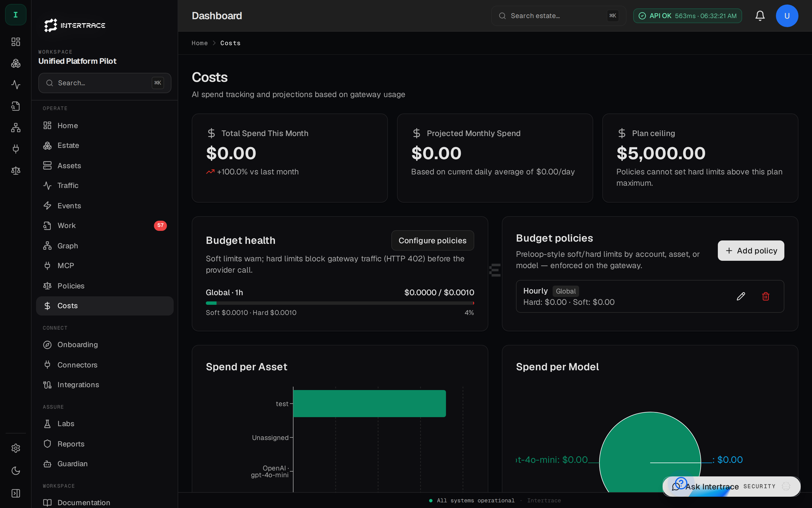Open Traffic in the sidebar
Image resolution: width=812 pixels, height=508 pixels.
105,185
